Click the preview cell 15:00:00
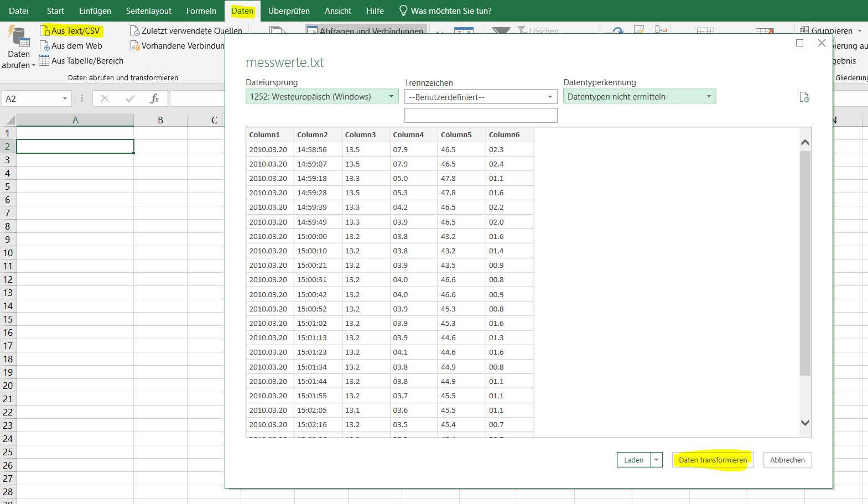The height and width of the screenshot is (504, 868). [318, 236]
